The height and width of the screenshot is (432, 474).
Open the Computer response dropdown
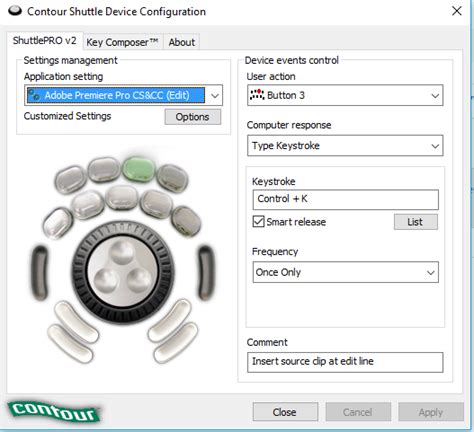point(345,146)
